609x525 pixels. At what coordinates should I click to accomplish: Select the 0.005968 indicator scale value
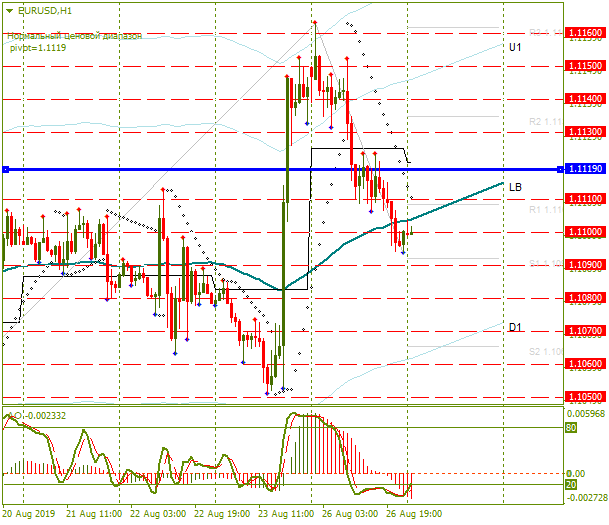click(x=586, y=414)
